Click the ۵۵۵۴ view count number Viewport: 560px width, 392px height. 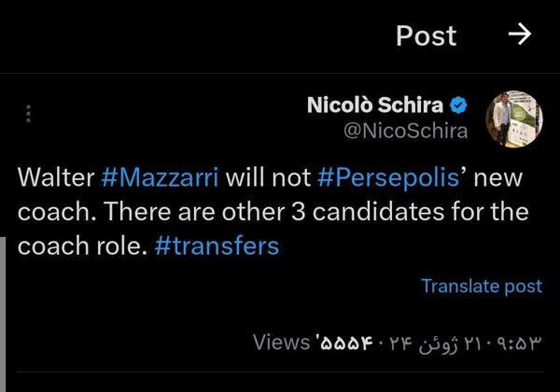tap(343, 343)
